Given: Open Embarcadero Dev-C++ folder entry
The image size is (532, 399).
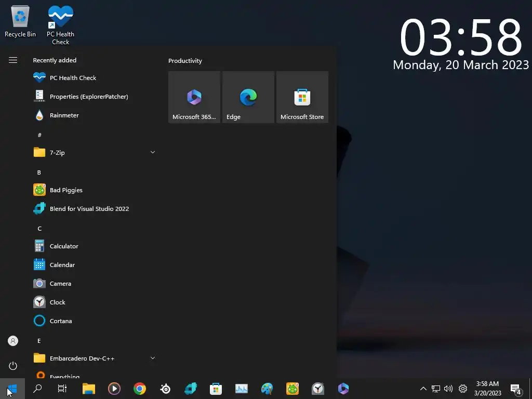Looking at the screenshot, I should [x=95, y=358].
